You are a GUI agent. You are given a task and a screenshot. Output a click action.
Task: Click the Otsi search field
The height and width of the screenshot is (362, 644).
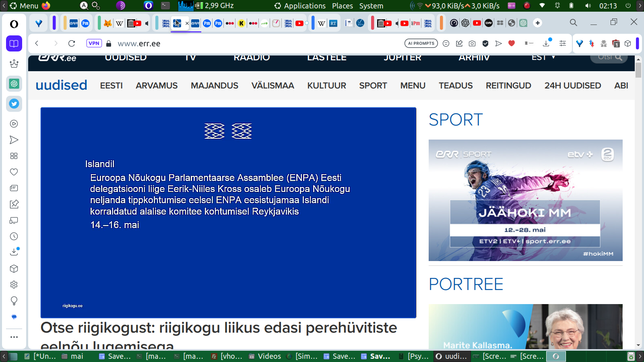click(x=609, y=58)
